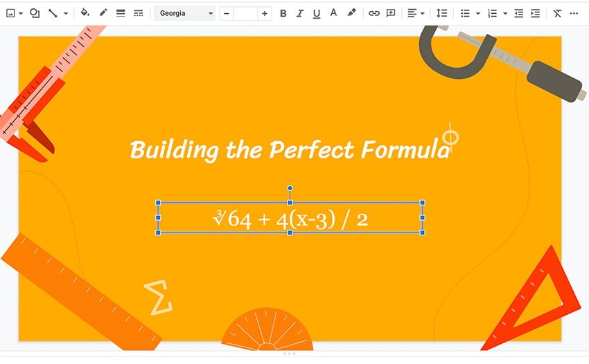Click the font size input field
This screenshot has width=589, height=364.
245,13
